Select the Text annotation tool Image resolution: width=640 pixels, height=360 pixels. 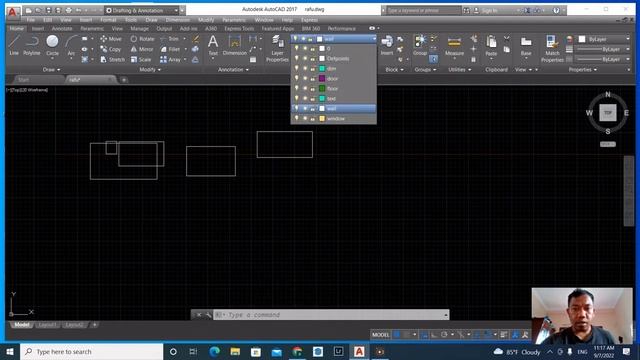(x=213, y=45)
